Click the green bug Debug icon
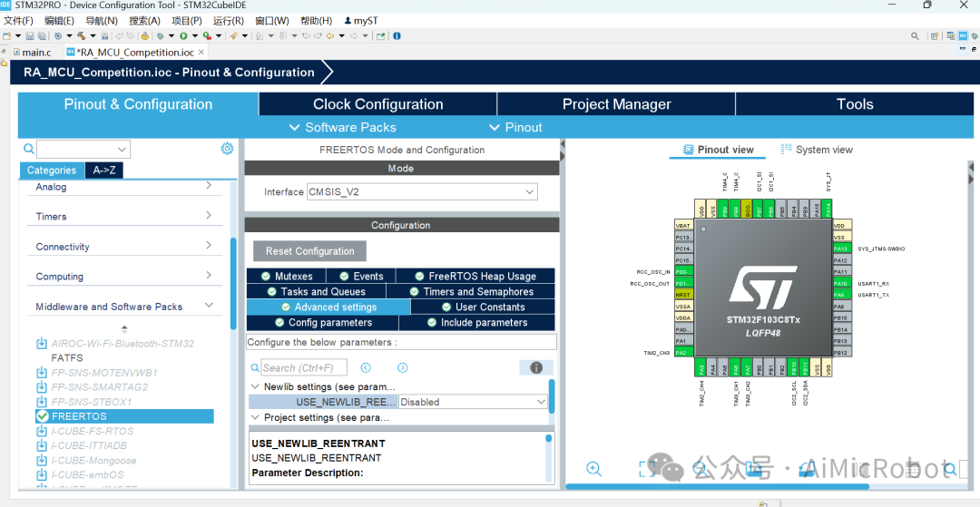980x507 pixels. tap(160, 36)
